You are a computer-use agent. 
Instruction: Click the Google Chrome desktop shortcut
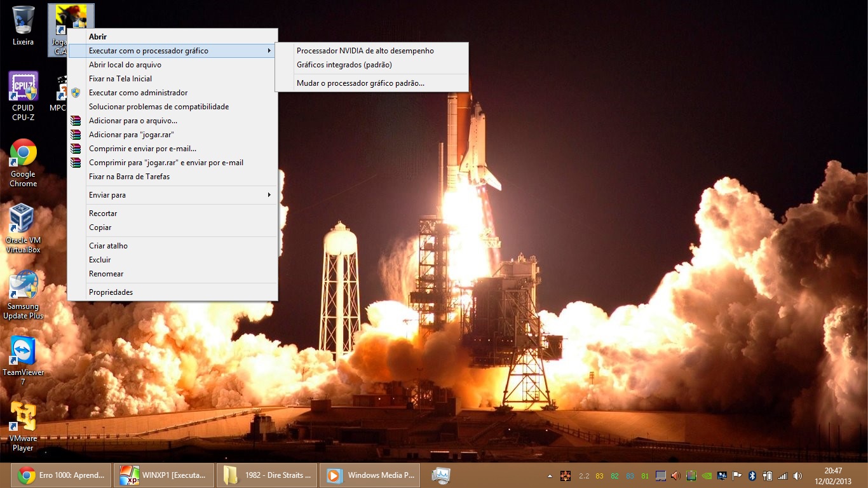coord(23,153)
